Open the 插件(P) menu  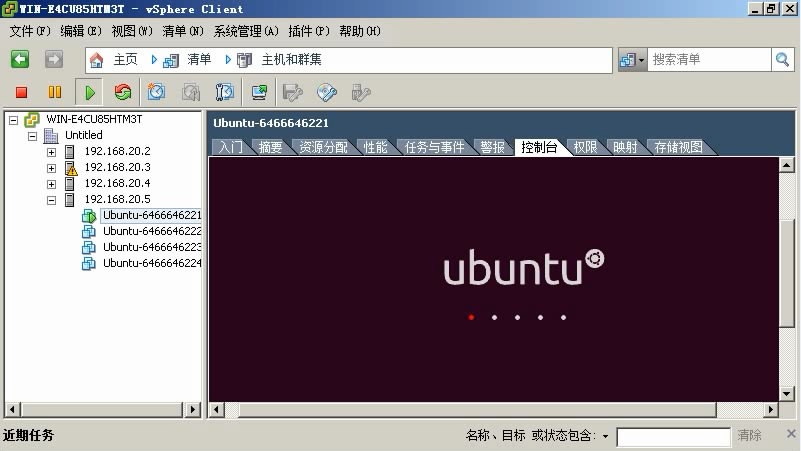point(309,31)
